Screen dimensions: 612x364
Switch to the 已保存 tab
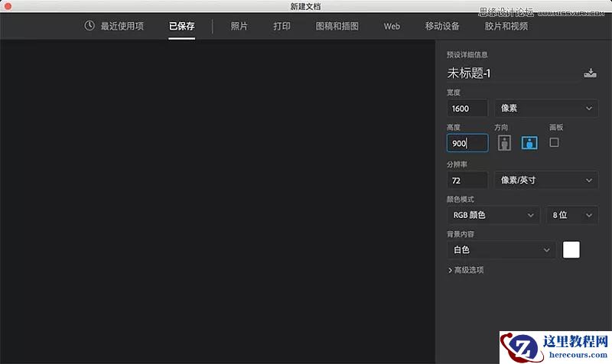point(181,26)
